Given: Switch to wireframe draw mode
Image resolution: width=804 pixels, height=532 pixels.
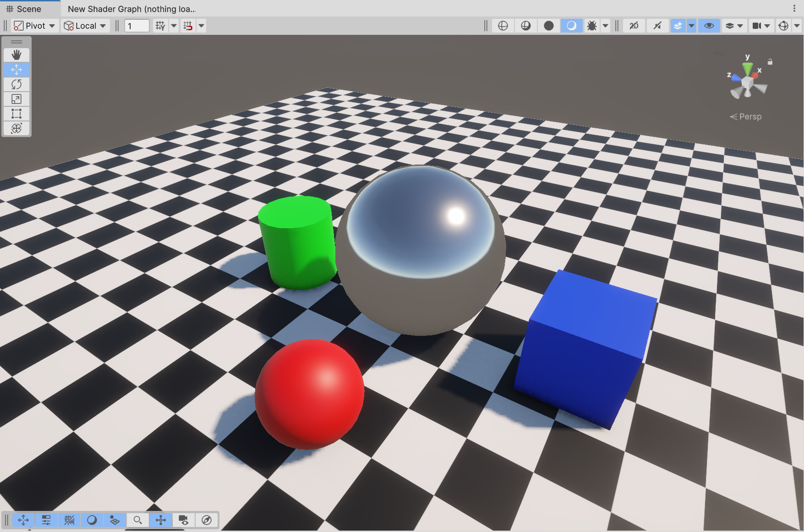Looking at the screenshot, I should [503, 26].
